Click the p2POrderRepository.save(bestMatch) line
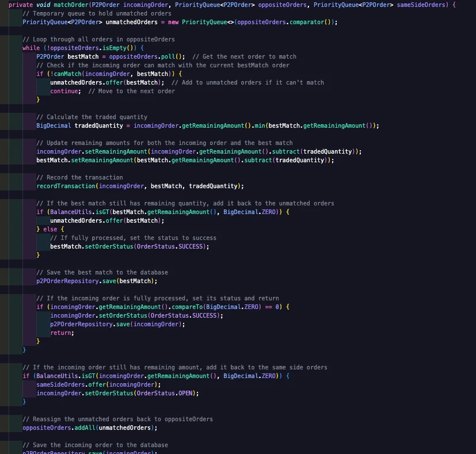The width and height of the screenshot is (476, 454). pos(97,281)
